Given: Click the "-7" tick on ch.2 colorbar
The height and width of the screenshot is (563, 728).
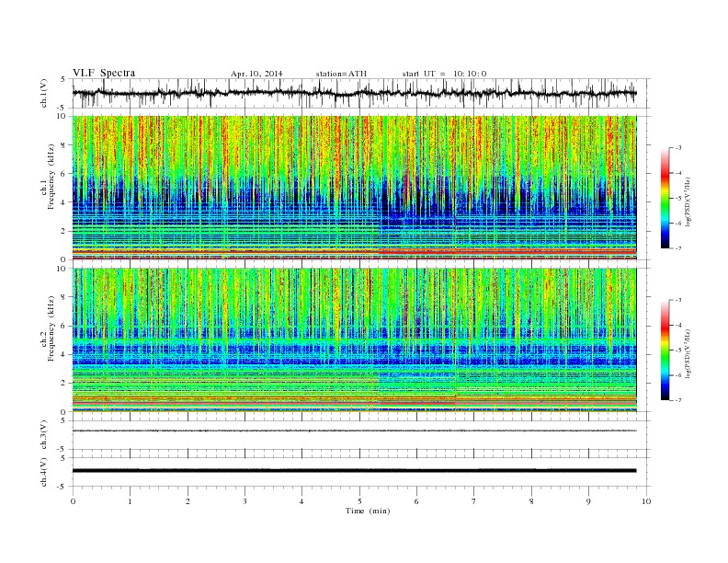Looking at the screenshot, I should point(677,400).
